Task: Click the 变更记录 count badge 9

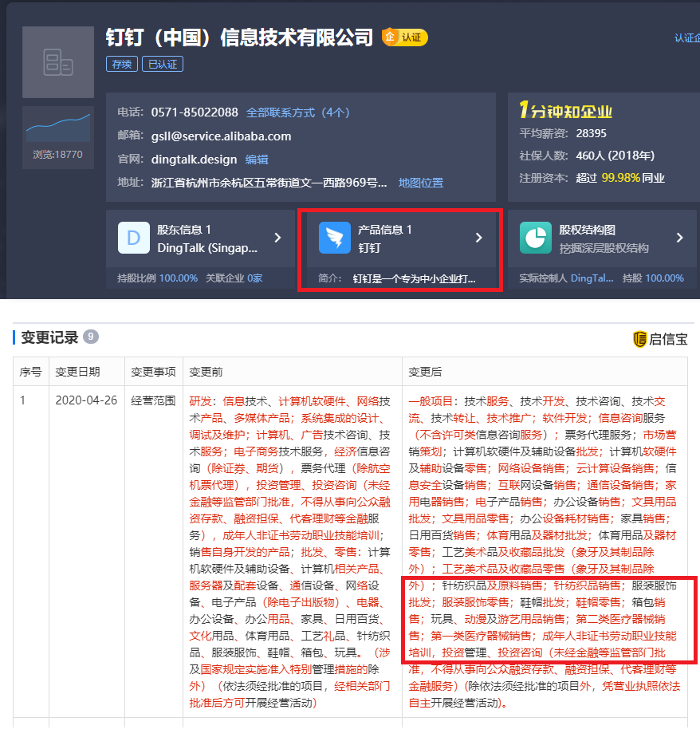Action: [x=91, y=337]
